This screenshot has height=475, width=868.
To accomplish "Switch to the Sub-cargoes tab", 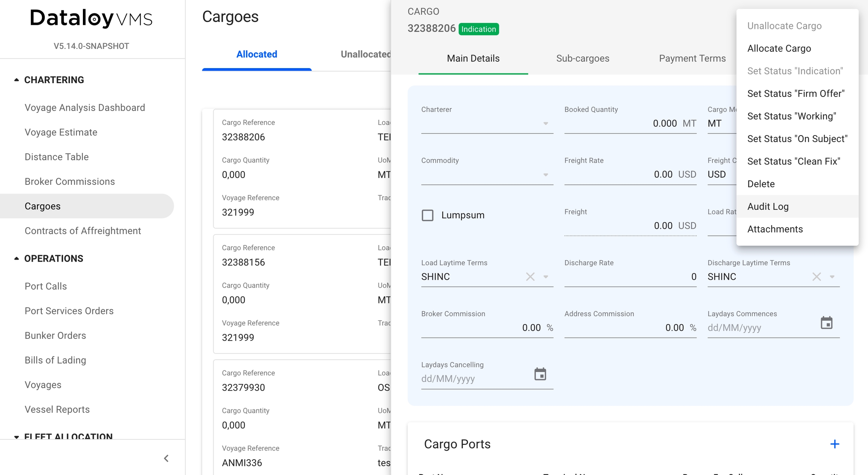I will 582,58.
